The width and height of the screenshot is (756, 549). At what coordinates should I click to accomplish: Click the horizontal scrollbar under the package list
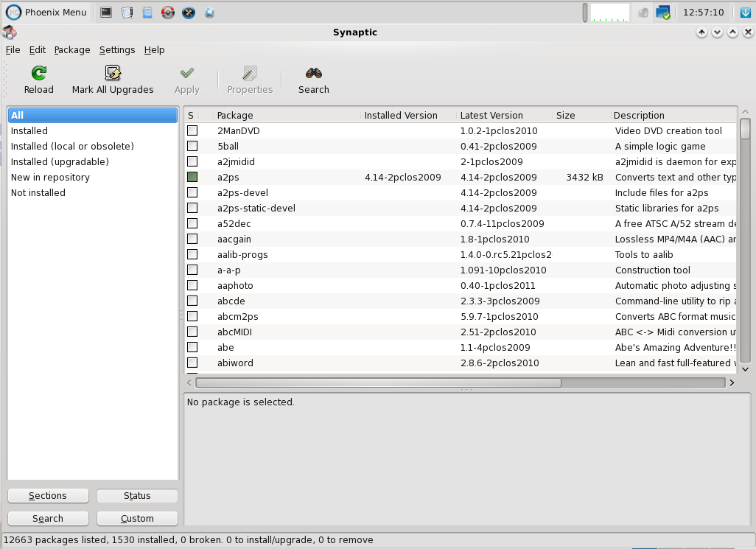pyautogui.click(x=378, y=382)
